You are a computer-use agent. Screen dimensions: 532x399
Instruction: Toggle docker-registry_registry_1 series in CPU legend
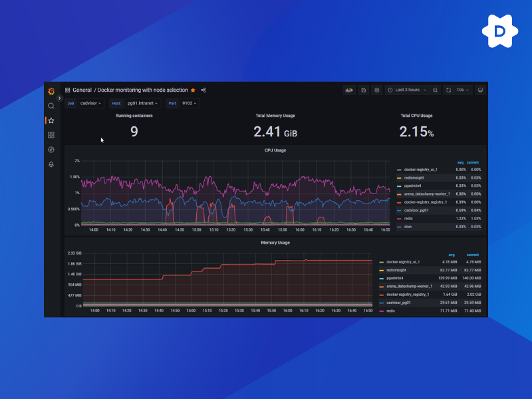tap(425, 202)
